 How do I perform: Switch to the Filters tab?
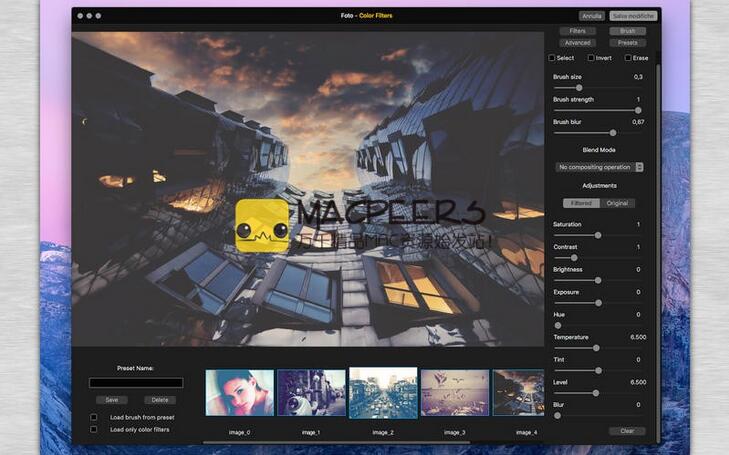577,32
